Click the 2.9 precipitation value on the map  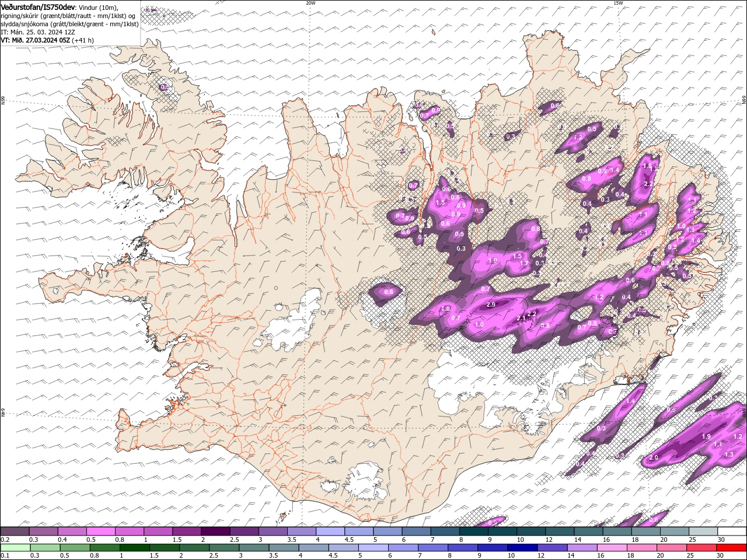[491, 304]
